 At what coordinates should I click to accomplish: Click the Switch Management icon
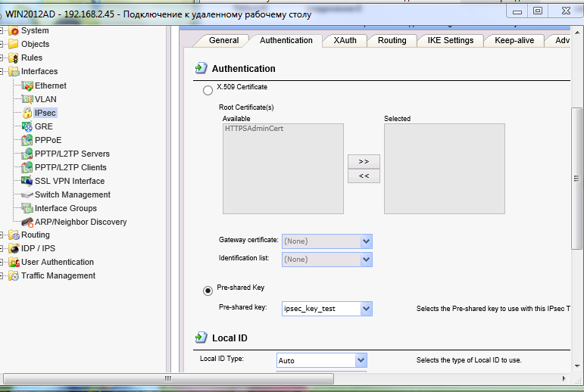[27, 194]
